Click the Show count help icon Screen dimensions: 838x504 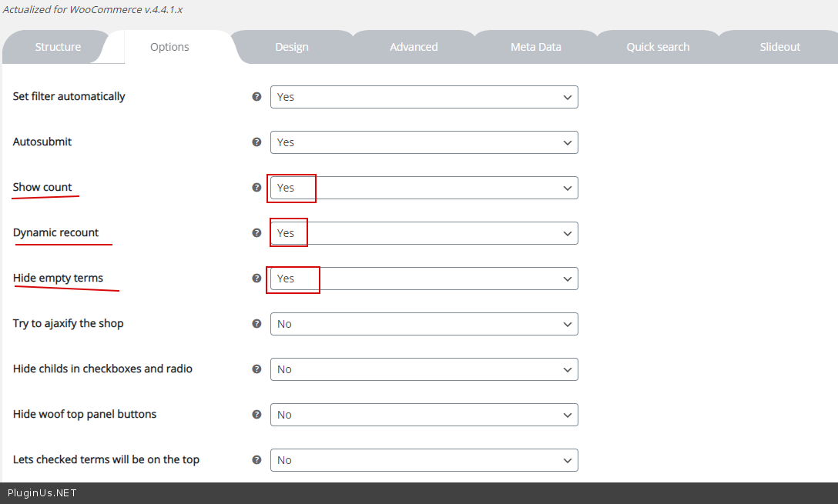257,187
